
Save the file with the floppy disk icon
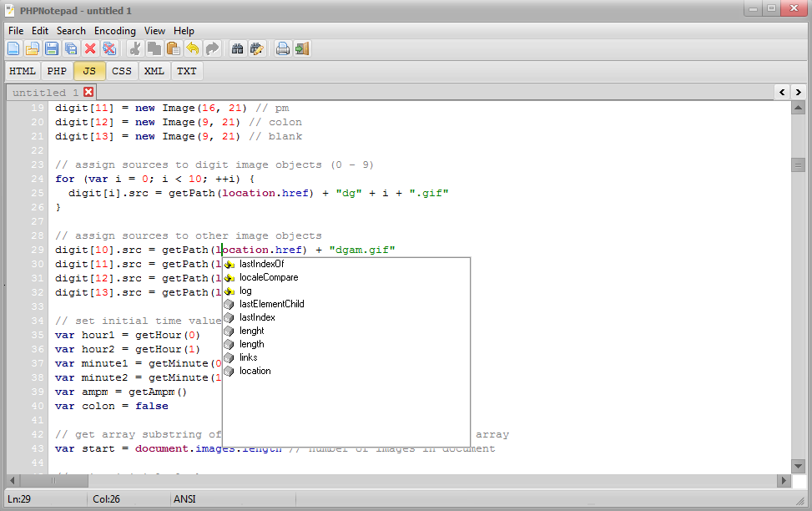[52, 49]
